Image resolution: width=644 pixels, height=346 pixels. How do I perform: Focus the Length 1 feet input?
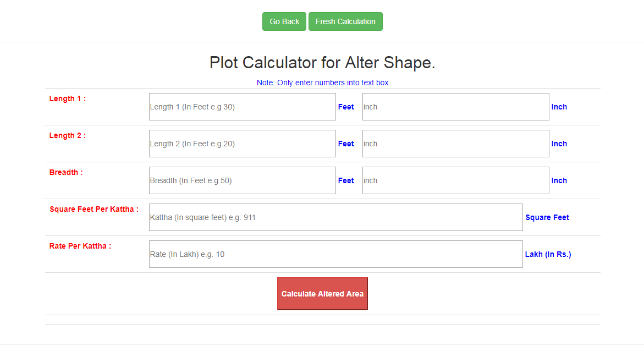coord(242,107)
